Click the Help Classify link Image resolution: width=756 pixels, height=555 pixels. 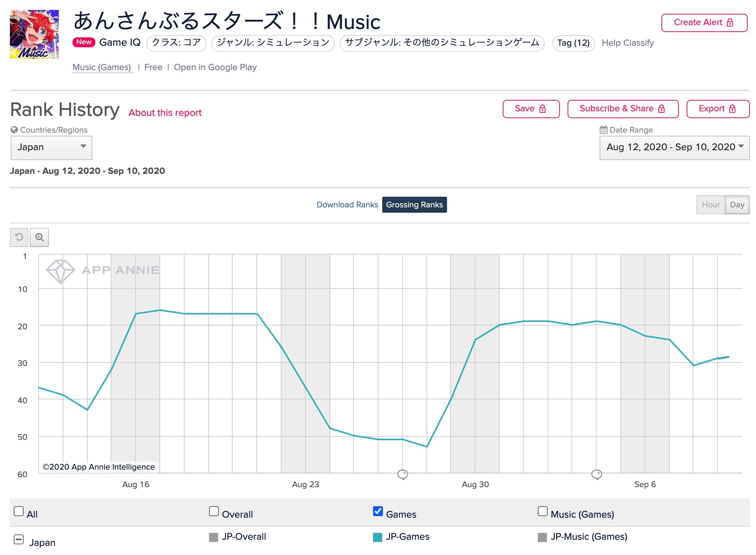[x=627, y=43]
